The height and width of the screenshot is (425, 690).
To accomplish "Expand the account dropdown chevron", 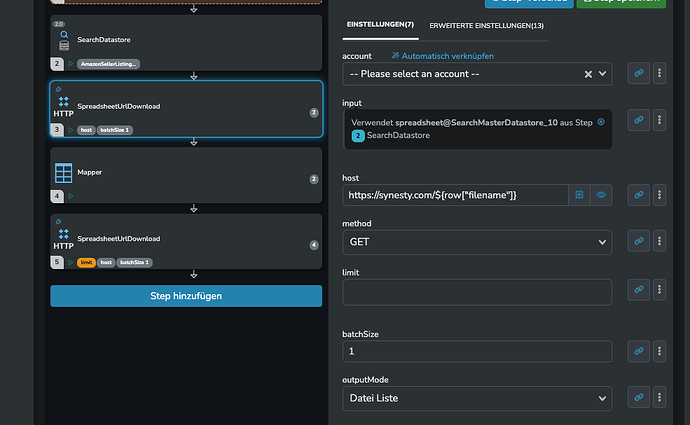I will 602,73.
